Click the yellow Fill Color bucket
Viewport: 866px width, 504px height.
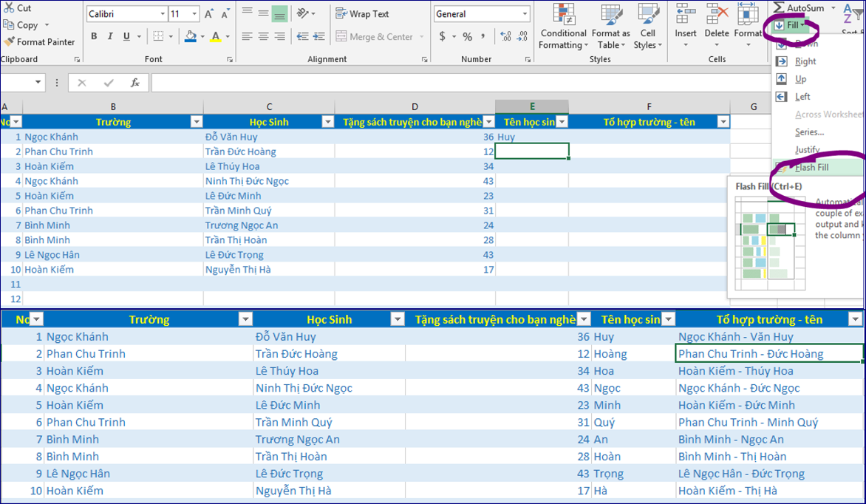[191, 36]
